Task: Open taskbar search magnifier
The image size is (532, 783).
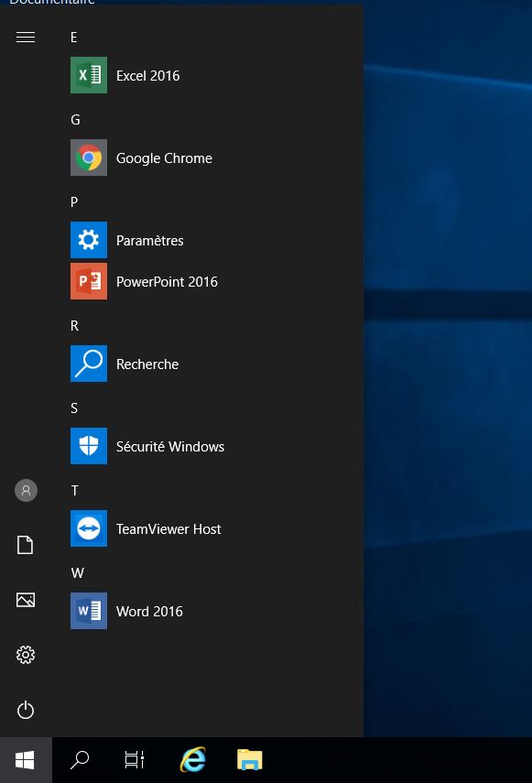Action: coord(80,760)
